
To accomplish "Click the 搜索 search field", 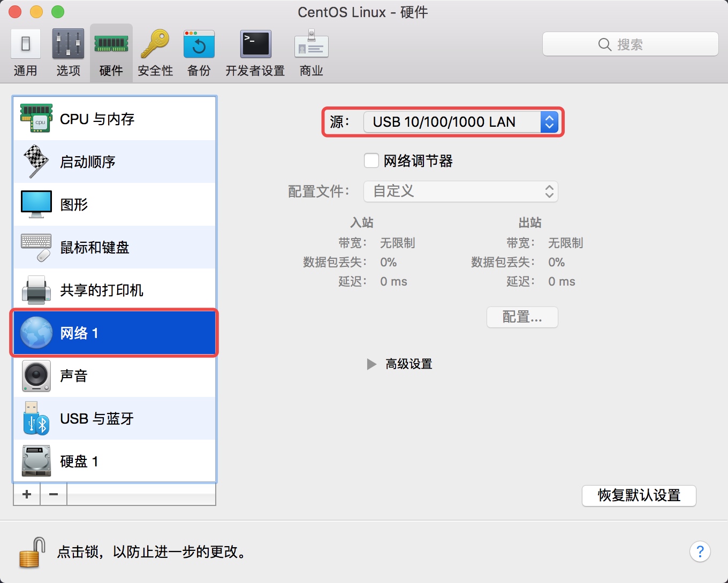I will (630, 44).
